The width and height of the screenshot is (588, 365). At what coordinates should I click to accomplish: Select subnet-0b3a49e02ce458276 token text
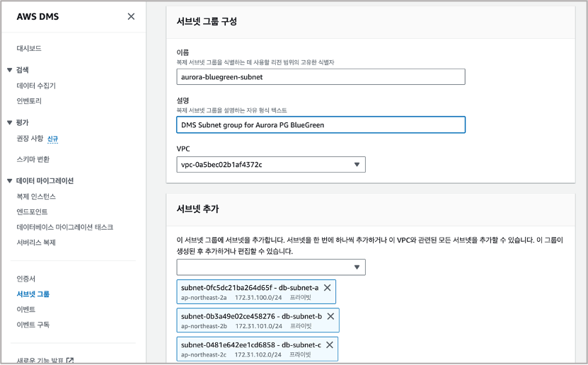tap(228, 316)
